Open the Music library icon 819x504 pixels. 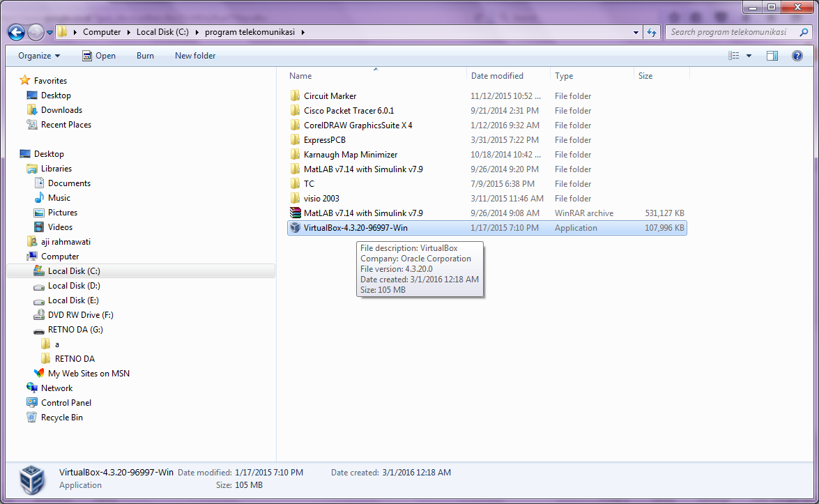[x=39, y=197]
